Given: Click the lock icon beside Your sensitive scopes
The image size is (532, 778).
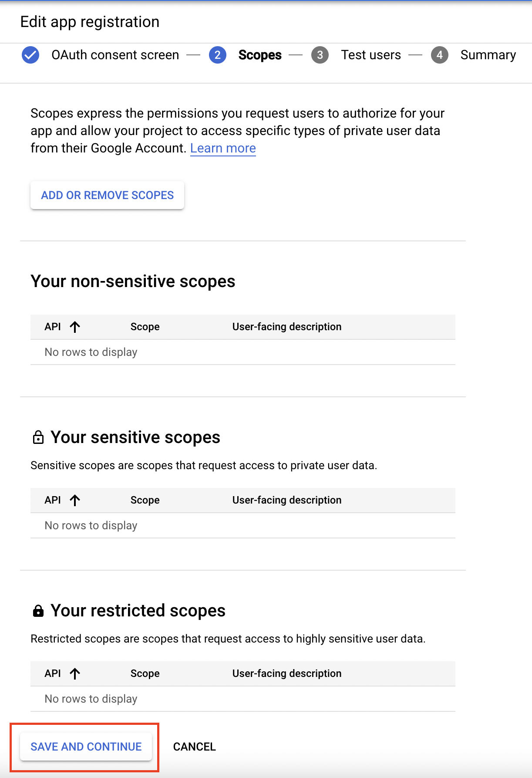Looking at the screenshot, I should pos(38,437).
